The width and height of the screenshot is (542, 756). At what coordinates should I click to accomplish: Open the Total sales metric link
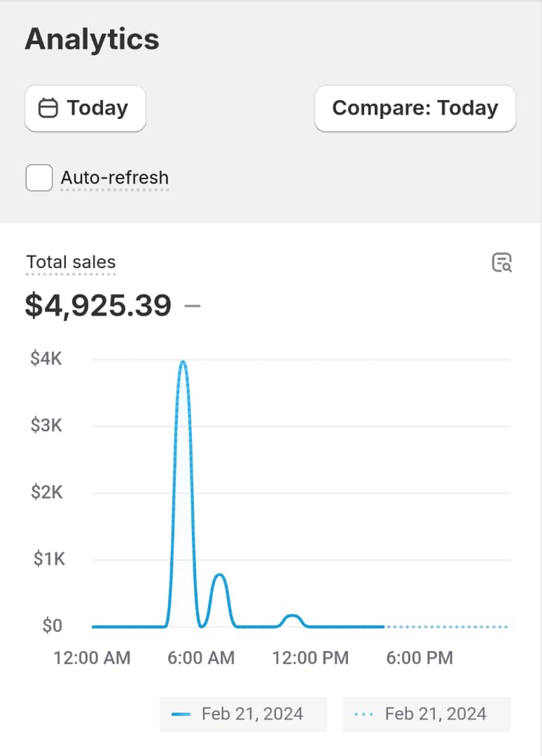tap(71, 262)
